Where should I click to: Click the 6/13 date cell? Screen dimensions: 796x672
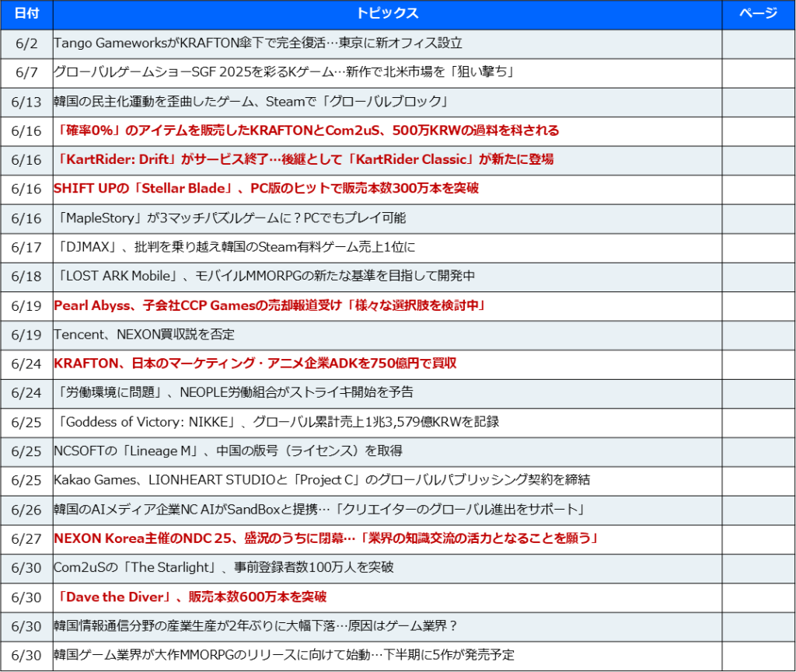(x=26, y=102)
